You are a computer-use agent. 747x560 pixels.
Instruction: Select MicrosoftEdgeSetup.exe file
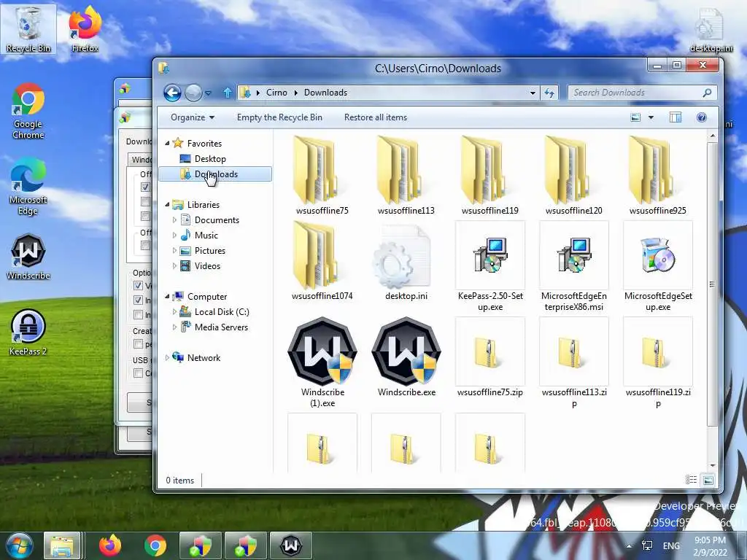657,265
